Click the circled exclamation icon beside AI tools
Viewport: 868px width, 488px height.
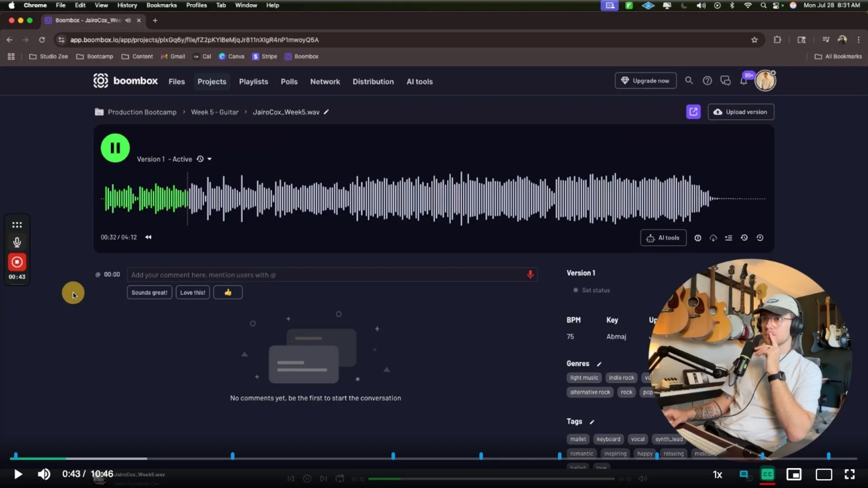(x=698, y=238)
